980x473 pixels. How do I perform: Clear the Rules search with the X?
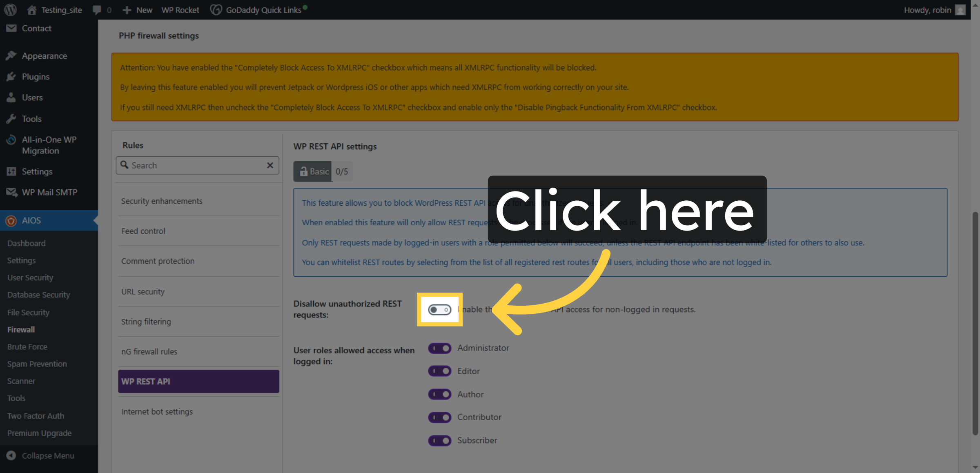(270, 165)
